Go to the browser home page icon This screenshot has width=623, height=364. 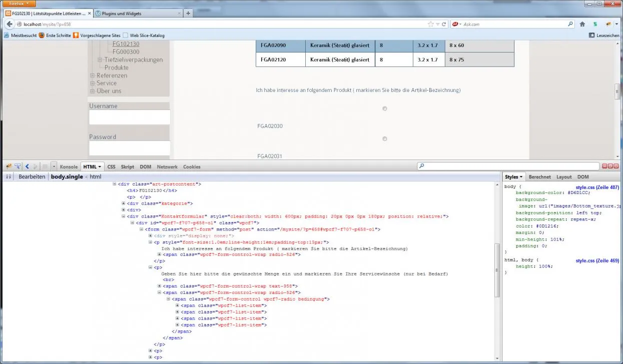(582, 24)
